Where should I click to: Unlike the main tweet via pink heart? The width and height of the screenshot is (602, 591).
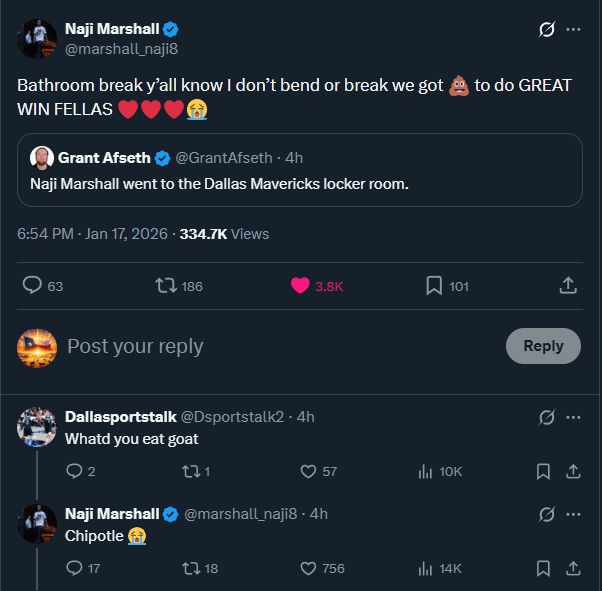(300, 286)
